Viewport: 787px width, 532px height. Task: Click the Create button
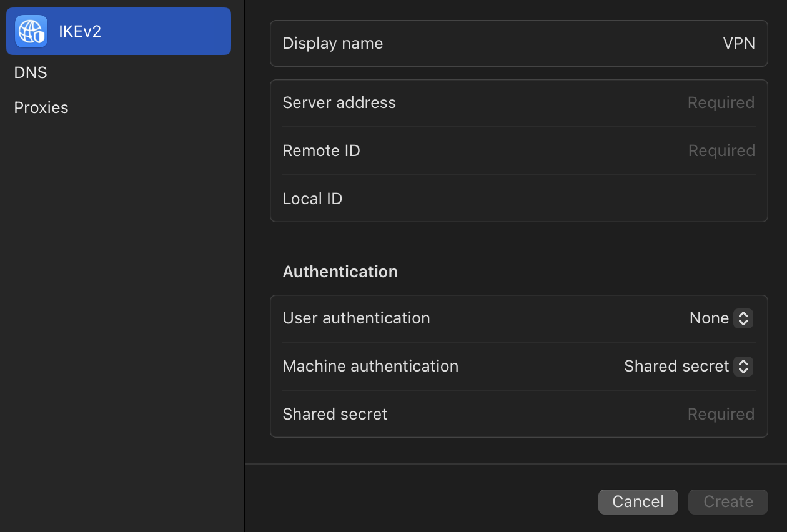point(728,501)
